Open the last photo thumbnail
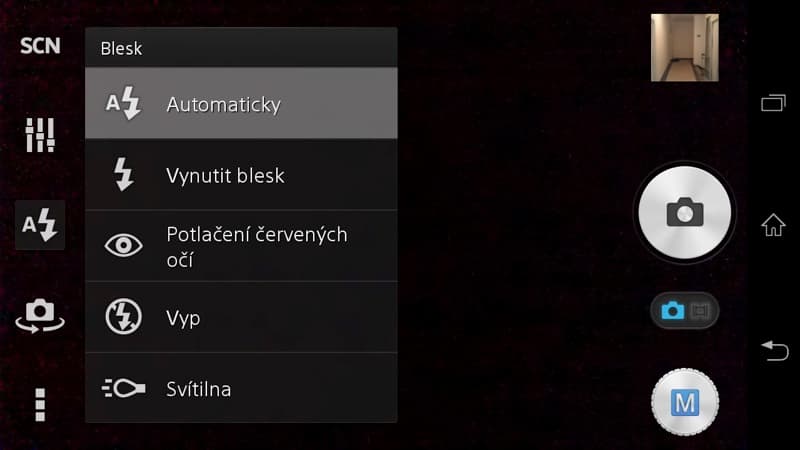 (685, 47)
